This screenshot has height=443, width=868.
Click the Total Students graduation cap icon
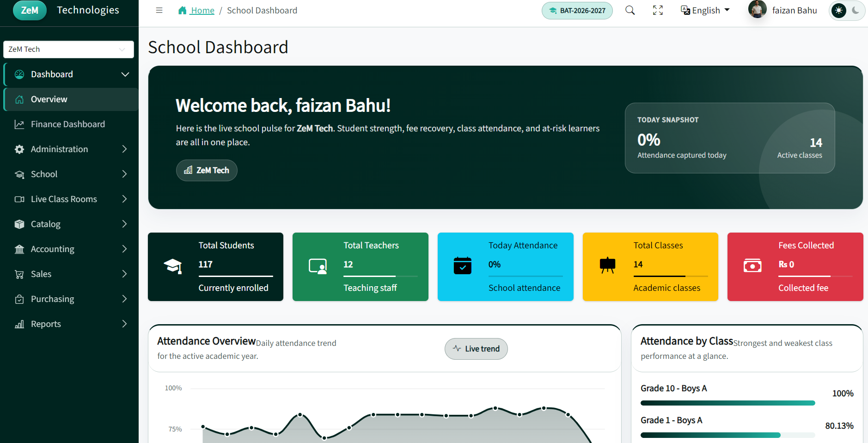click(x=173, y=266)
